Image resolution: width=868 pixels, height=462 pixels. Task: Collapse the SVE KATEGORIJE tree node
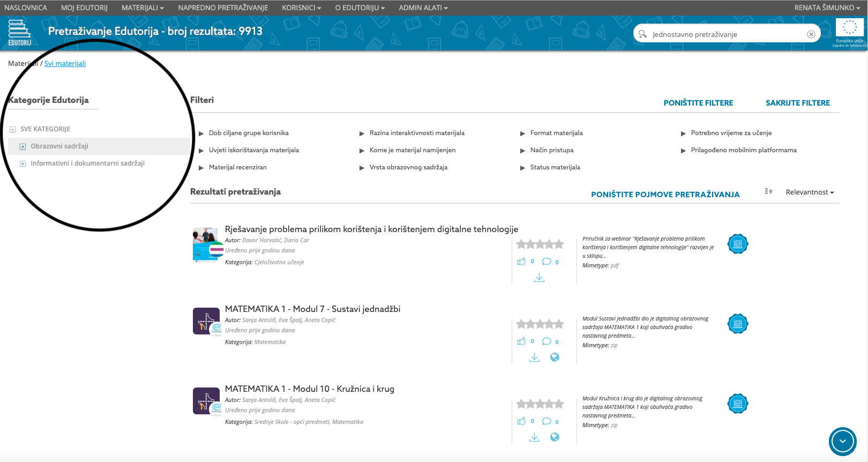click(x=12, y=129)
